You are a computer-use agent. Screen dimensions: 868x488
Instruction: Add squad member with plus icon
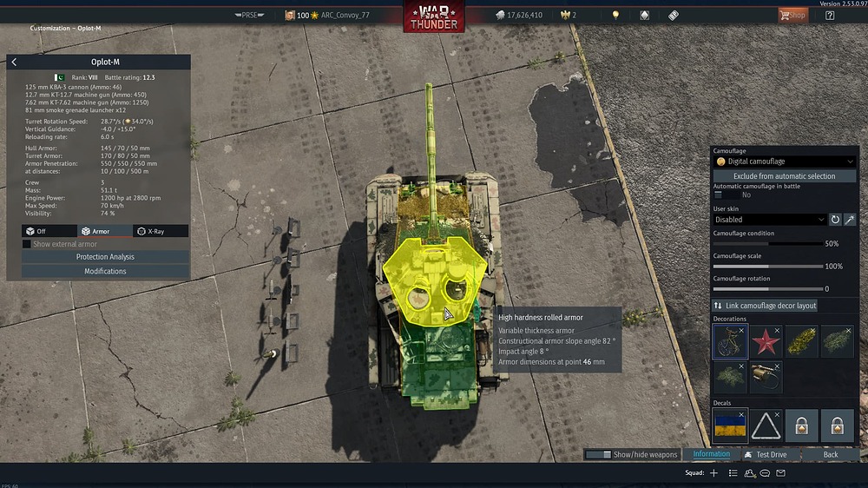[x=713, y=473]
